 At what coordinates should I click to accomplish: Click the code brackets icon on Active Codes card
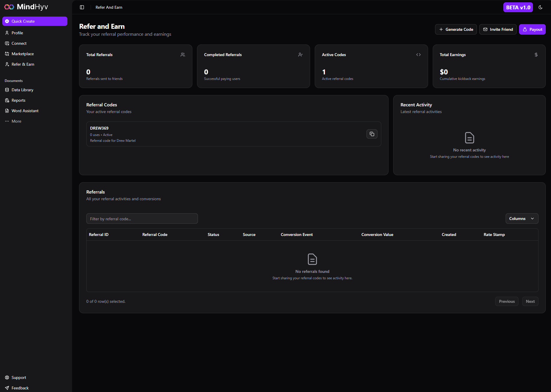click(x=418, y=55)
